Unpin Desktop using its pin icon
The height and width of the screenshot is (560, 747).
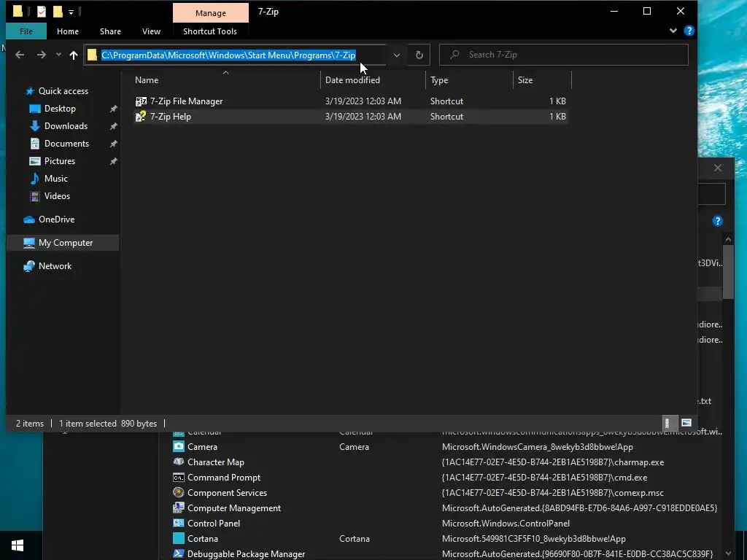click(x=113, y=109)
